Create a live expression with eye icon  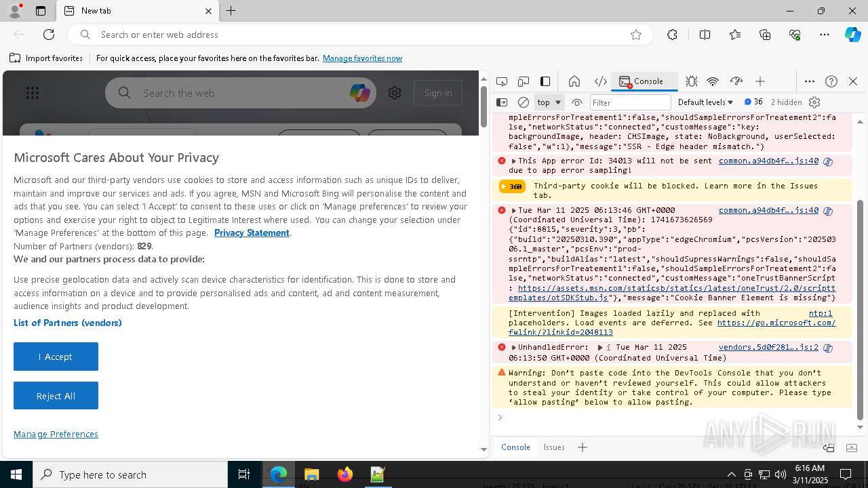pos(577,102)
